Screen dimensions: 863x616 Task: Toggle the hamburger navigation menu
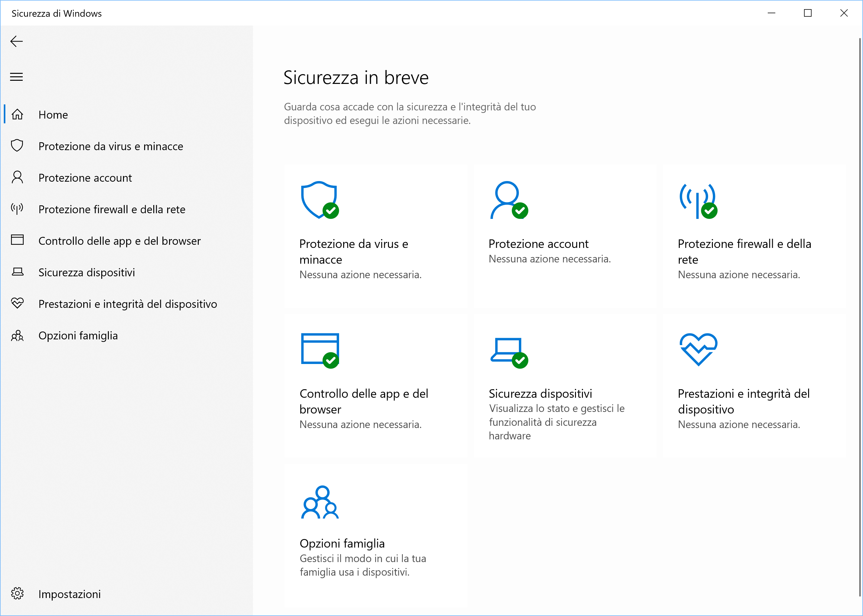click(x=17, y=77)
